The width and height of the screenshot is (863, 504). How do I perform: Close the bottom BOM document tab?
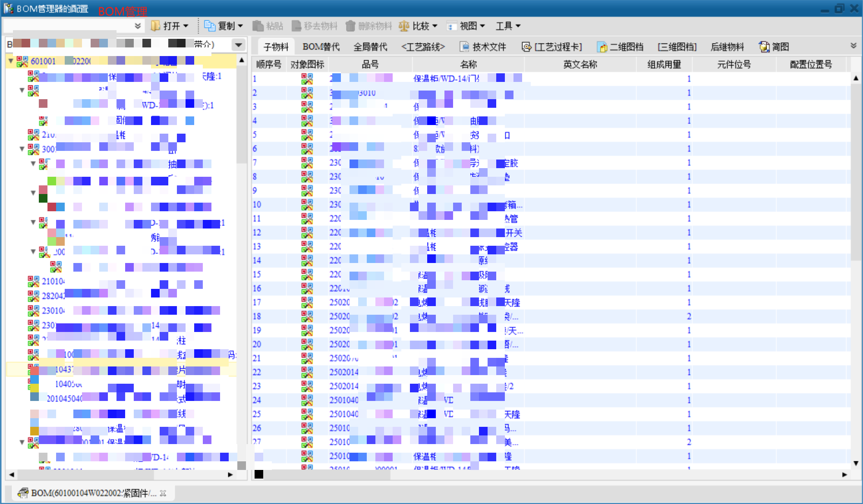163,493
